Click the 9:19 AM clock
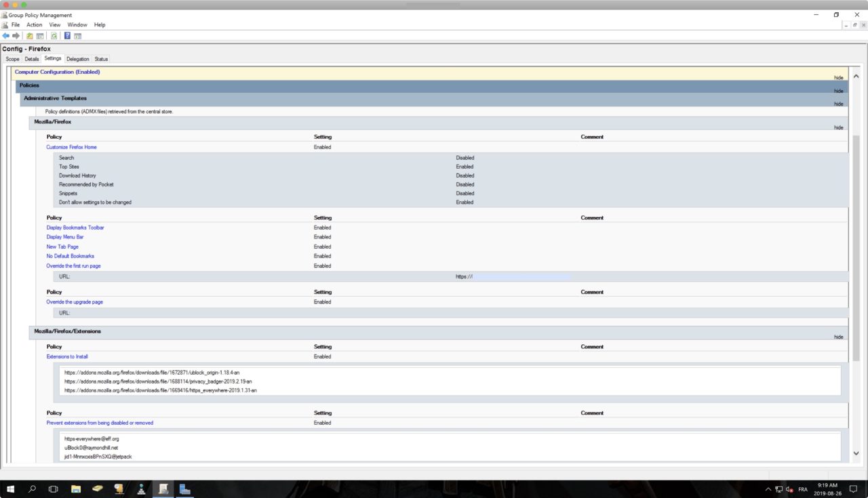Viewport: 868px width, 498px height. point(827,485)
